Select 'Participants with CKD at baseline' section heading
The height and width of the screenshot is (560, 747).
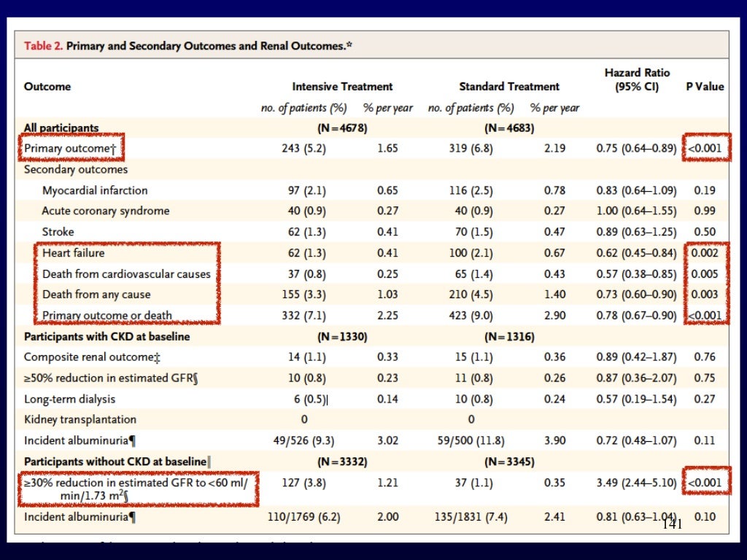(107, 337)
